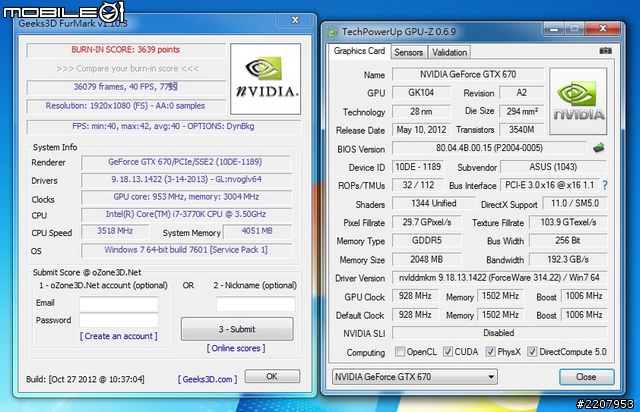Click the NVIDIA SLI field Disabled
Screen dimensions: 640x412
coord(499,333)
